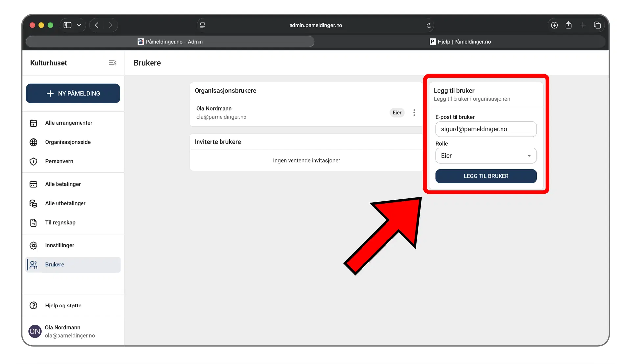Click the Personvern shield icon

coord(34,161)
